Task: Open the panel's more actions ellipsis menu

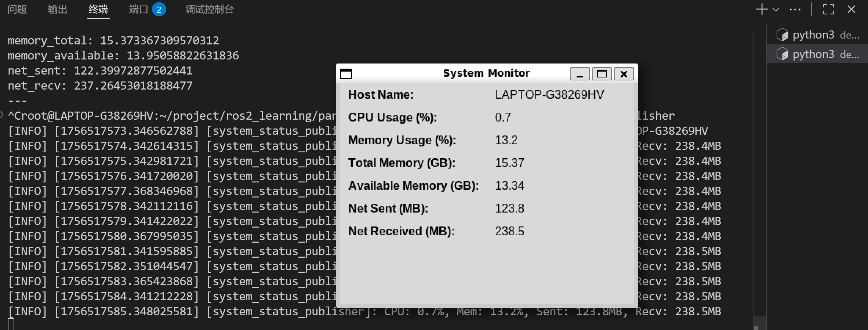Action: pyautogui.click(x=795, y=10)
